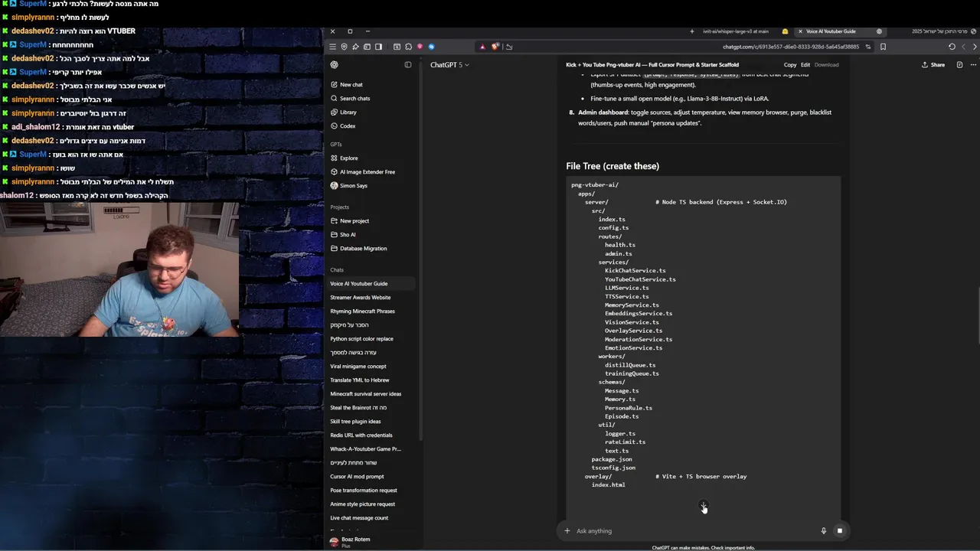Click PersonaRule.ts in file tree
Viewport: 980px width, 551px height.
pos(628,408)
